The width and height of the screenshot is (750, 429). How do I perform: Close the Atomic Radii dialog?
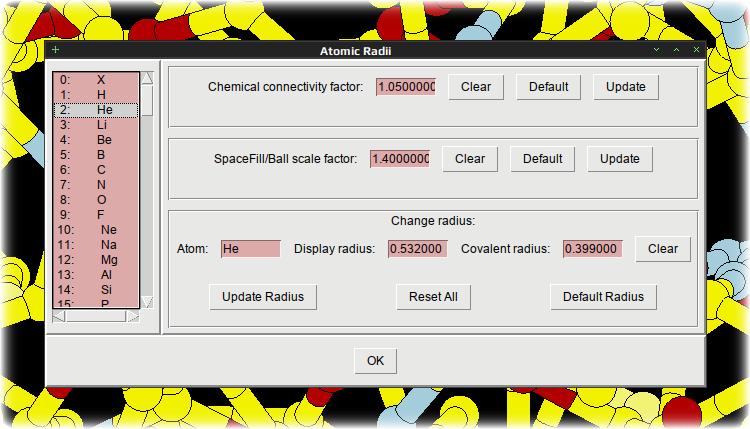pos(696,50)
